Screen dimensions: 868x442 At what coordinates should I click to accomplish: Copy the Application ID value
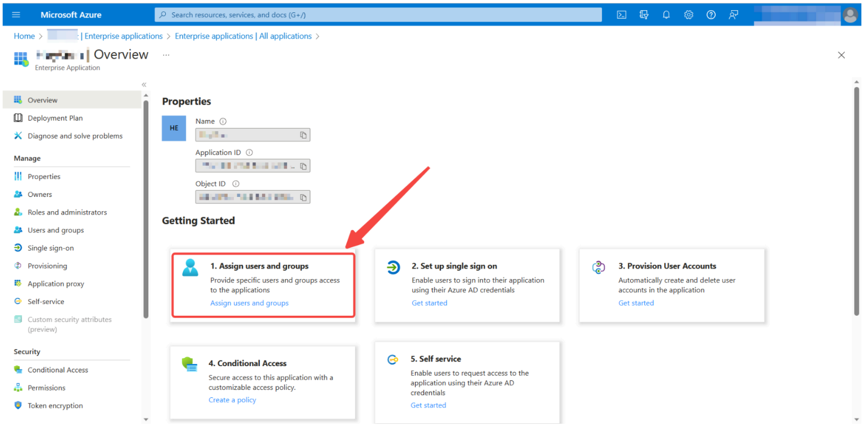(303, 166)
